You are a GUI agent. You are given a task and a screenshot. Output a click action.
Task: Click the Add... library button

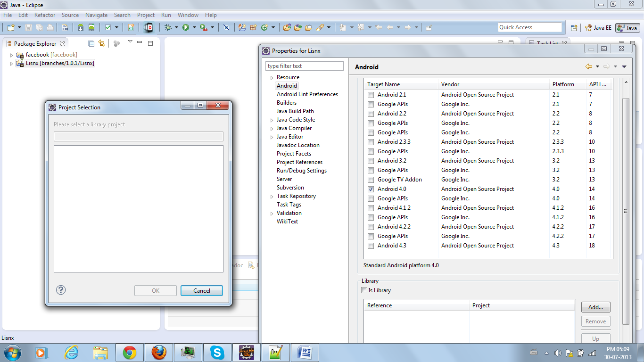[596, 307]
